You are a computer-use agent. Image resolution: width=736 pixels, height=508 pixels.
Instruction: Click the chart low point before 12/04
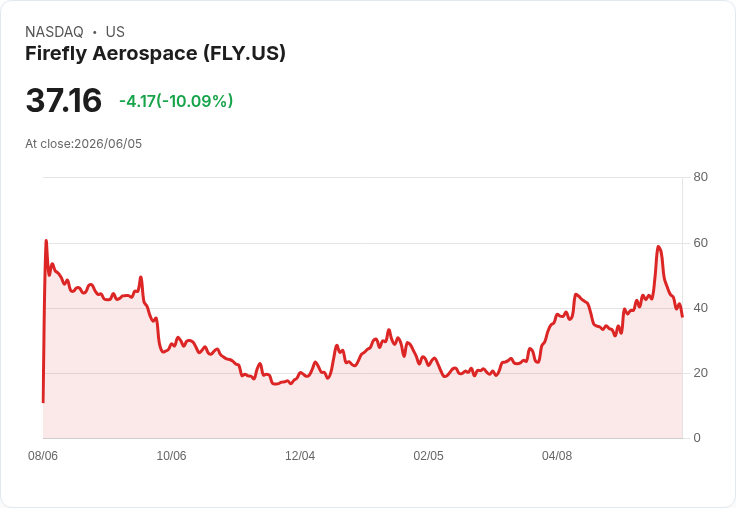point(275,384)
